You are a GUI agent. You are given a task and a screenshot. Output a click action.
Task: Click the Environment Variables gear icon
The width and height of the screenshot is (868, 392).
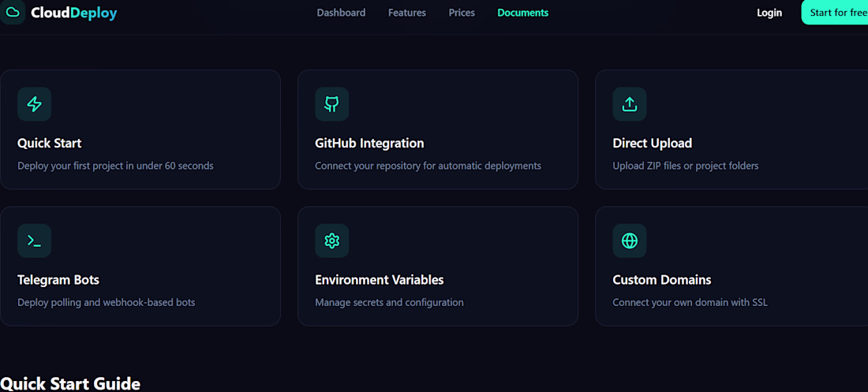click(331, 241)
